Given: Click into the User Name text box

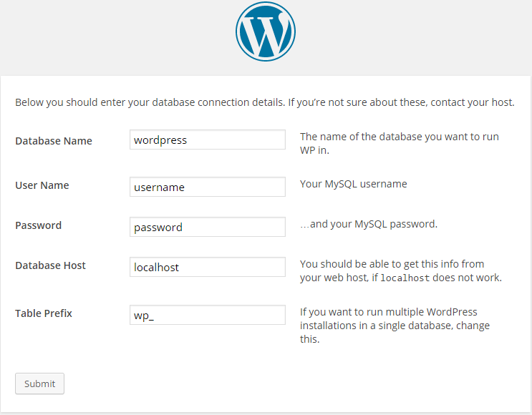Looking at the screenshot, I should click(x=207, y=187).
